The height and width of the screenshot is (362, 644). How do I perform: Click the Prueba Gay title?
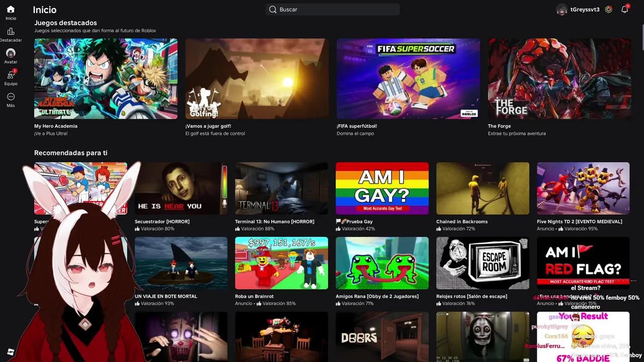tap(354, 222)
